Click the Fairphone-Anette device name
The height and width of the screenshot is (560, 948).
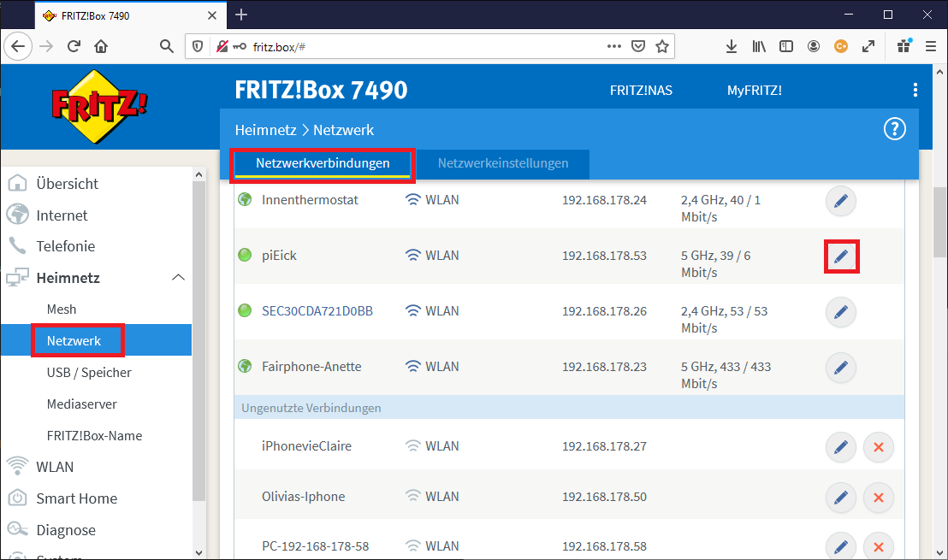(x=311, y=367)
